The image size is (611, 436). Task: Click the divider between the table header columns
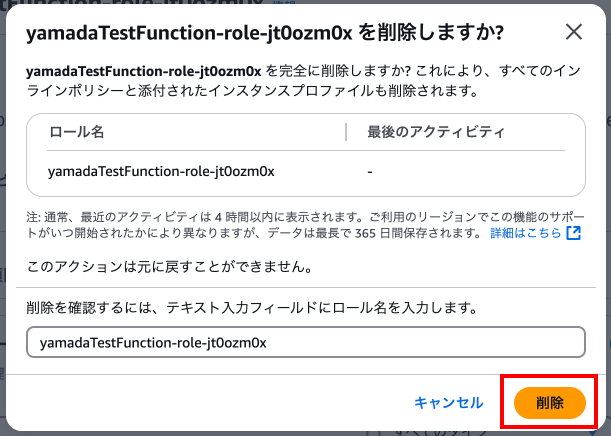(345, 131)
